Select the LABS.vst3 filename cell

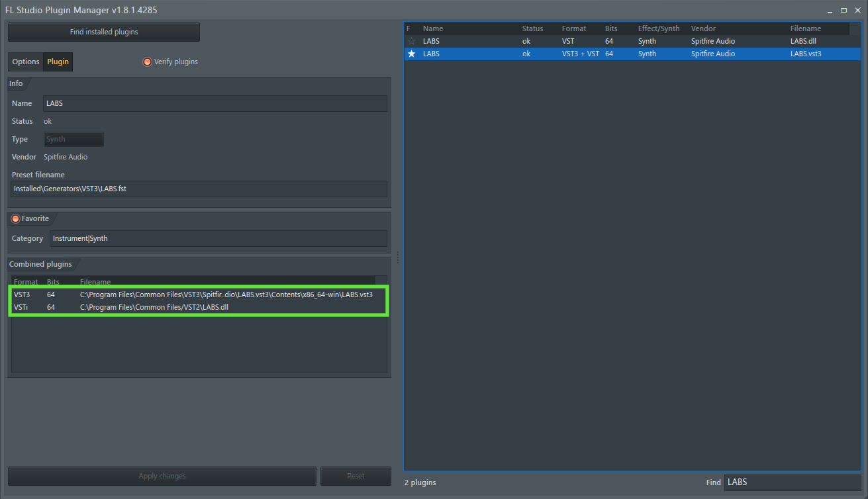click(806, 54)
